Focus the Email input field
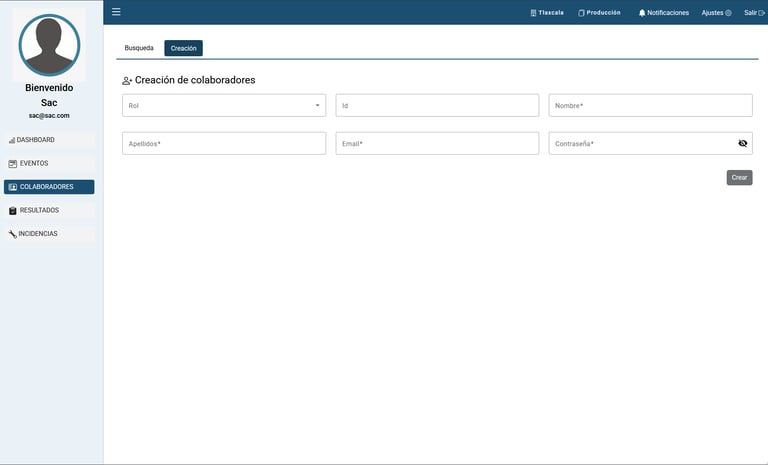This screenshot has width=768, height=465. tap(437, 144)
